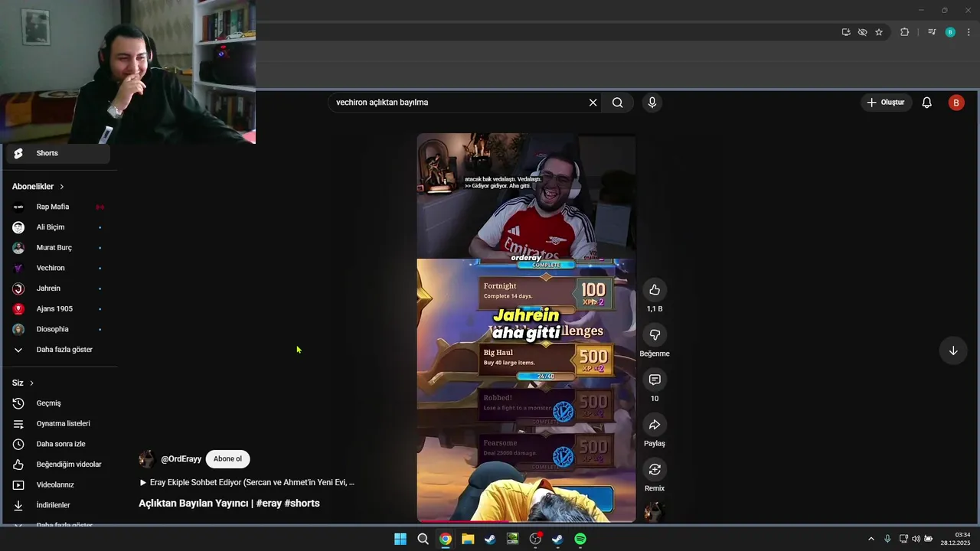Open YouTube notifications bell

[926, 103]
